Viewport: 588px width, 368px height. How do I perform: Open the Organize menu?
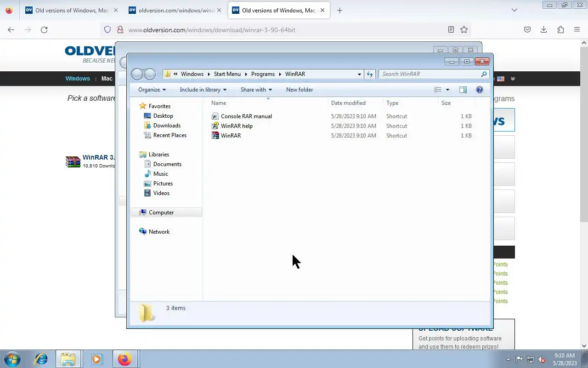pyautogui.click(x=152, y=90)
